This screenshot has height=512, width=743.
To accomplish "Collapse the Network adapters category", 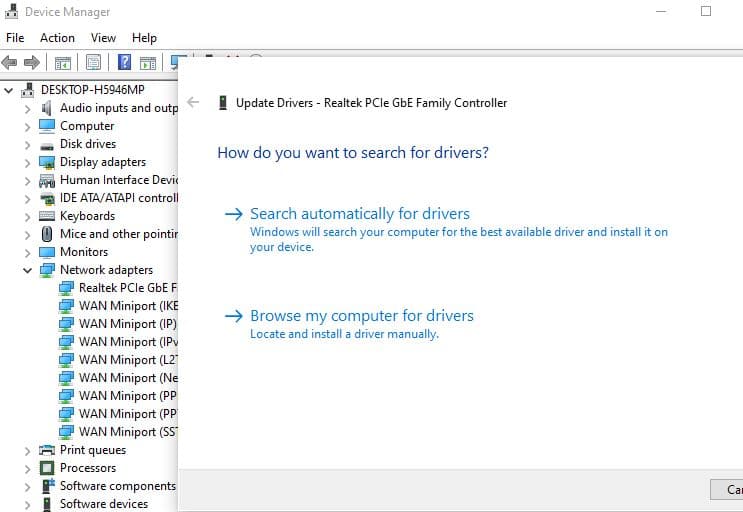I will point(27,270).
